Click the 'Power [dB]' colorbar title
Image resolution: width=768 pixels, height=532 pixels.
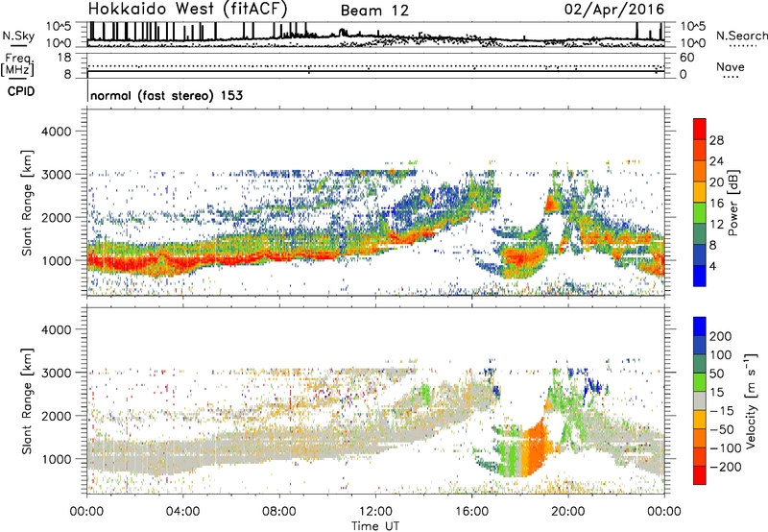pyautogui.click(x=732, y=203)
